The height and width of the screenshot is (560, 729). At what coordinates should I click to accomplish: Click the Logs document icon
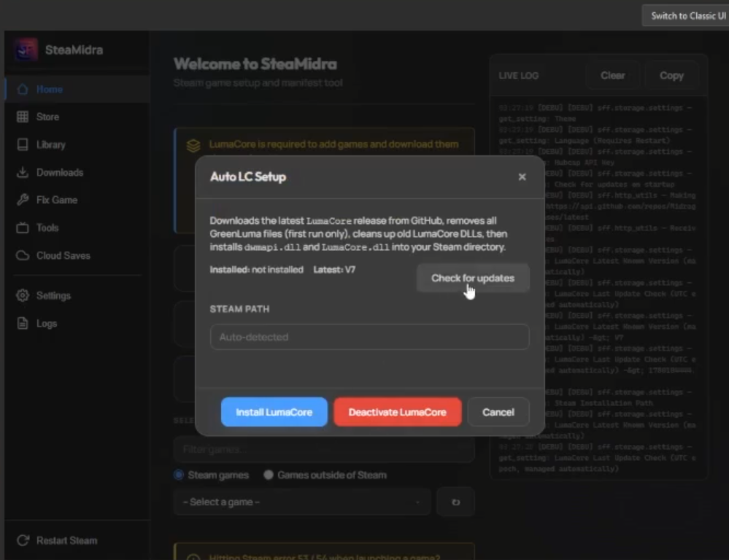(23, 324)
